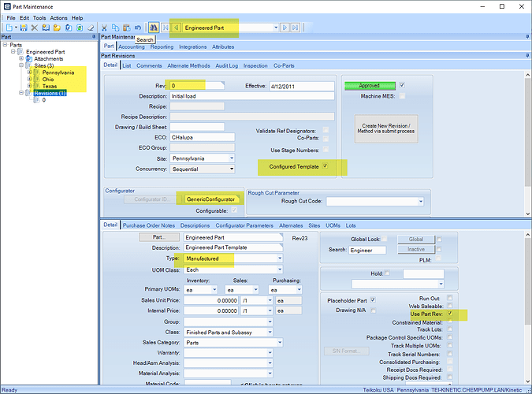
Task: Toggle the Approved checkbox
Action: [402, 85]
